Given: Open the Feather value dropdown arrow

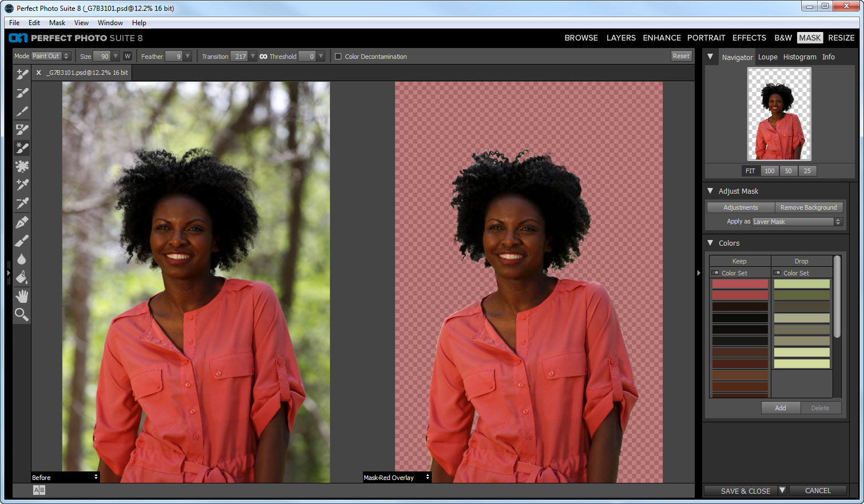Looking at the screenshot, I should [188, 56].
